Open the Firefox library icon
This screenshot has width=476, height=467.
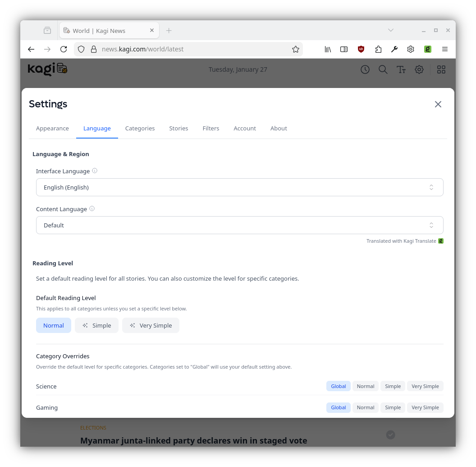pos(328,49)
